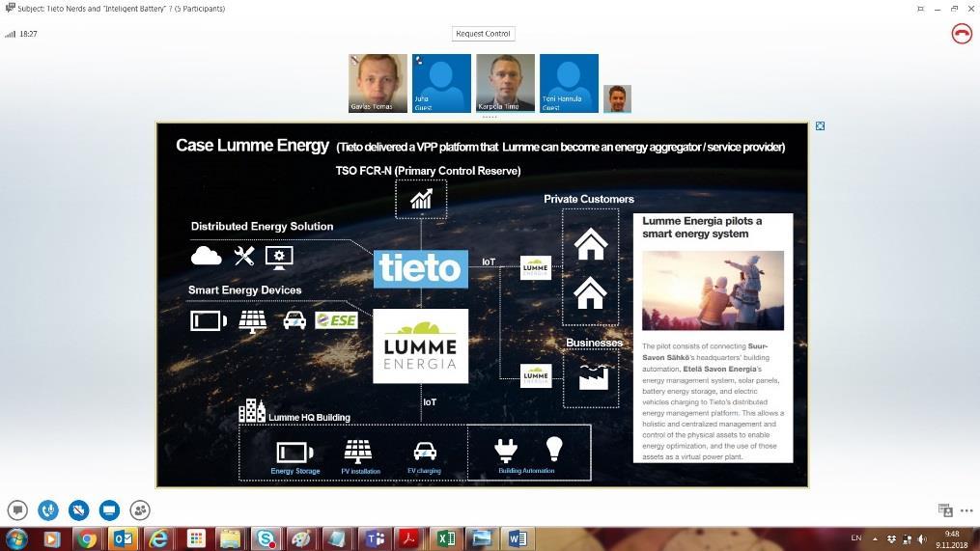Image resolution: width=980 pixels, height=551 pixels.
Task: Click the network tray icon
Action: (907, 538)
